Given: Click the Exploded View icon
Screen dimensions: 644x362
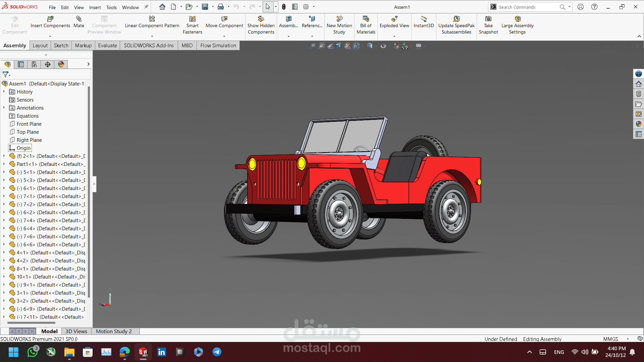Looking at the screenshot, I should coord(394,19).
